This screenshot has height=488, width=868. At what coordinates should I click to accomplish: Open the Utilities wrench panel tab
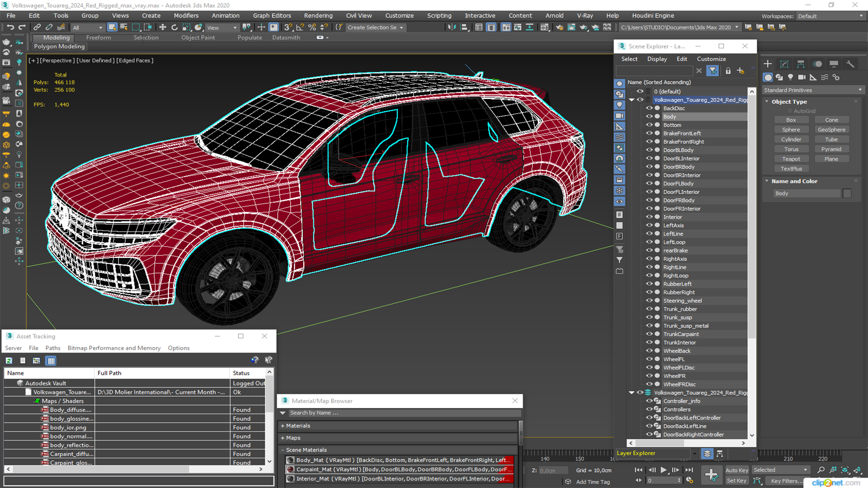pos(850,64)
